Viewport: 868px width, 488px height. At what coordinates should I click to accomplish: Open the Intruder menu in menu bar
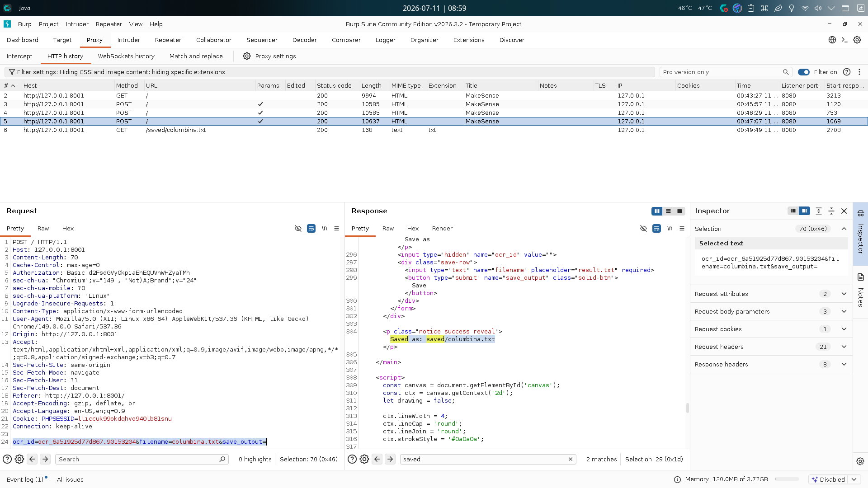(x=77, y=24)
